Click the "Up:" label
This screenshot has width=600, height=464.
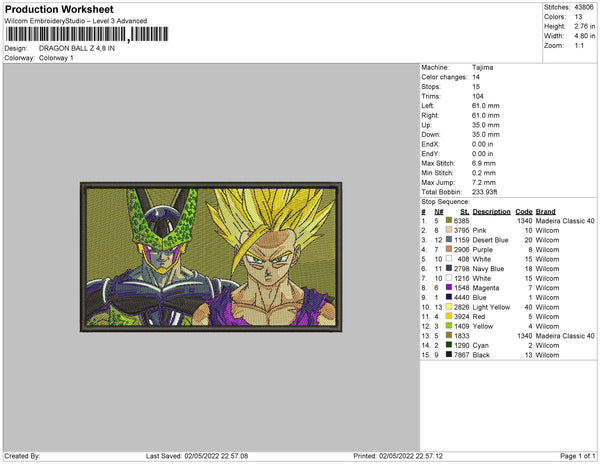pos(426,125)
